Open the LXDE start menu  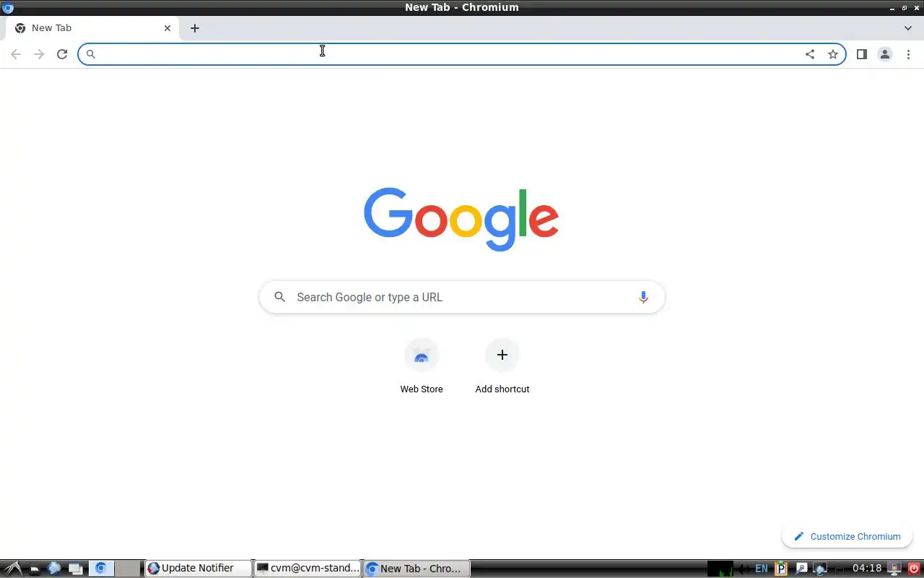(x=14, y=569)
